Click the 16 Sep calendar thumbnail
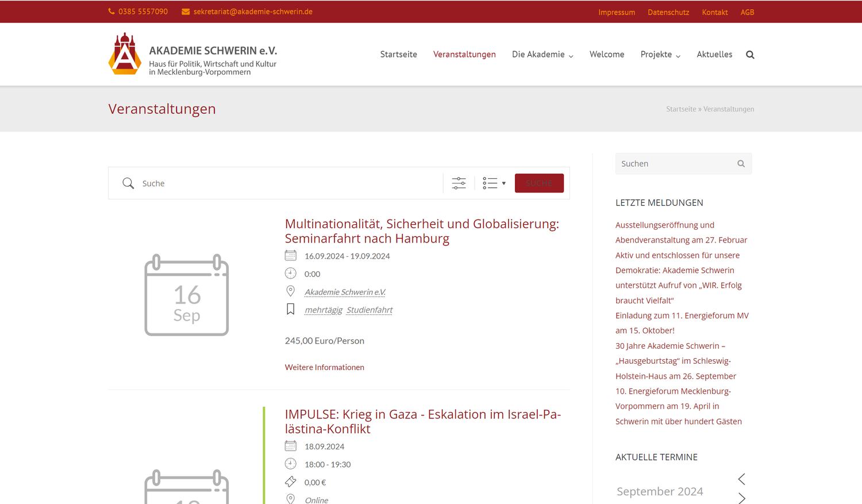The image size is (862, 504). pos(187,295)
